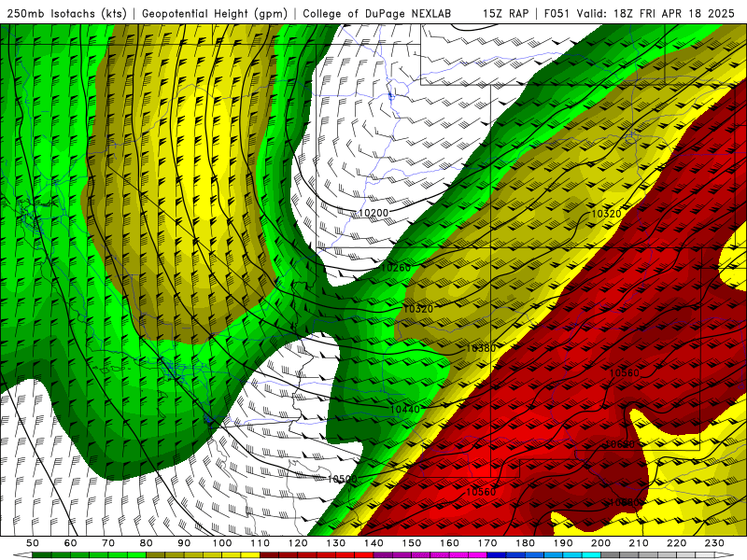
Task: Click the dark gray swatch just after 200
Action: [611, 555]
